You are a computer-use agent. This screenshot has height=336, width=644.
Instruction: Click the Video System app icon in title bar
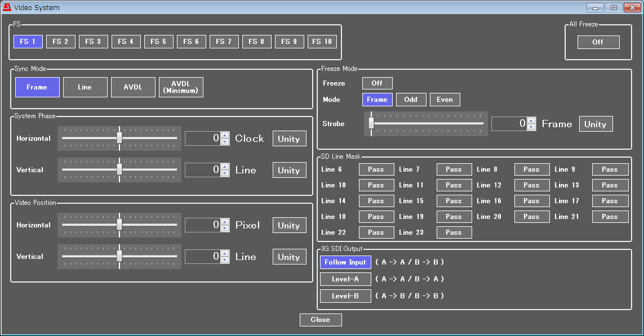pos(7,7)
